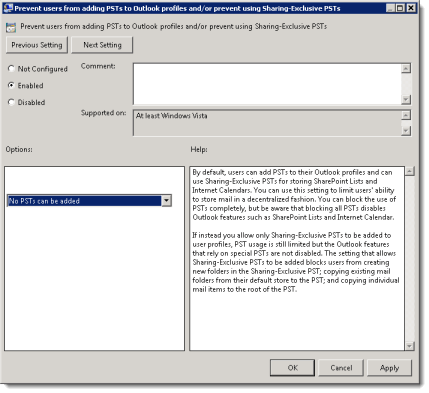Click the Comment label
This screenshot has width=429, height=393.
98,66
